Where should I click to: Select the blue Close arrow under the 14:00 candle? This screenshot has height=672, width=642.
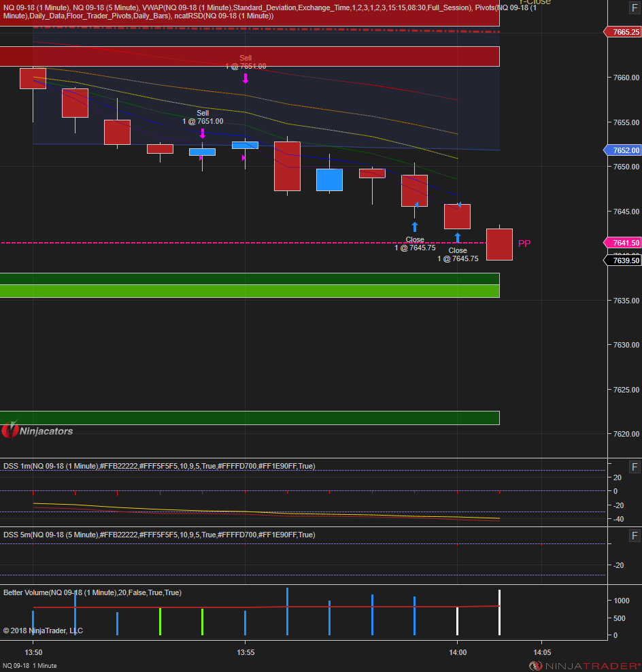(457, 238)
